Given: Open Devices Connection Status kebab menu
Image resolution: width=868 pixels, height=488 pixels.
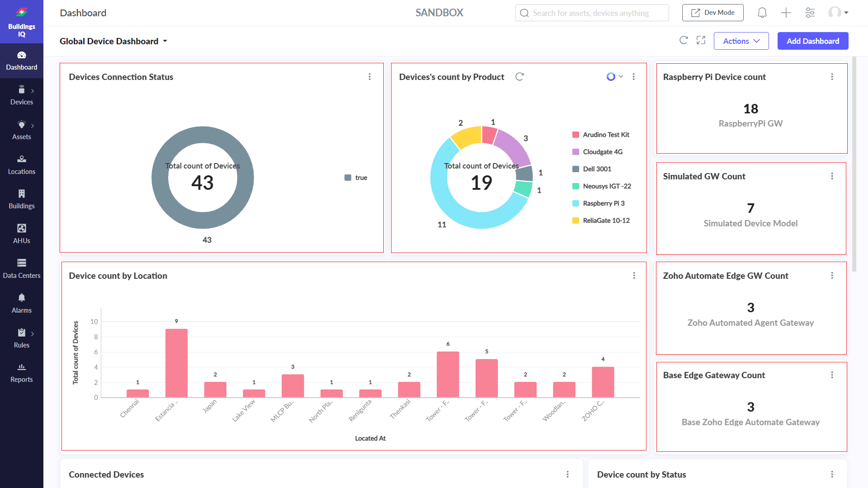Looking at the screenshot, I should (x=369, y=77).
